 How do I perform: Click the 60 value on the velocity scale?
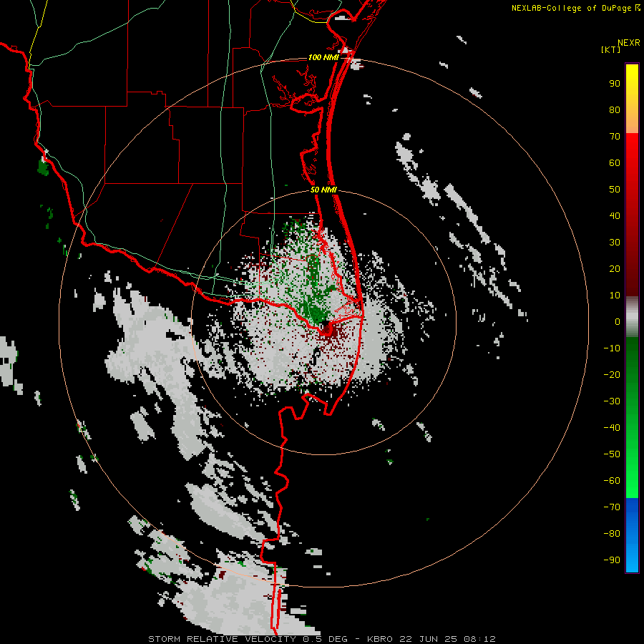click(x=615, y=162)
